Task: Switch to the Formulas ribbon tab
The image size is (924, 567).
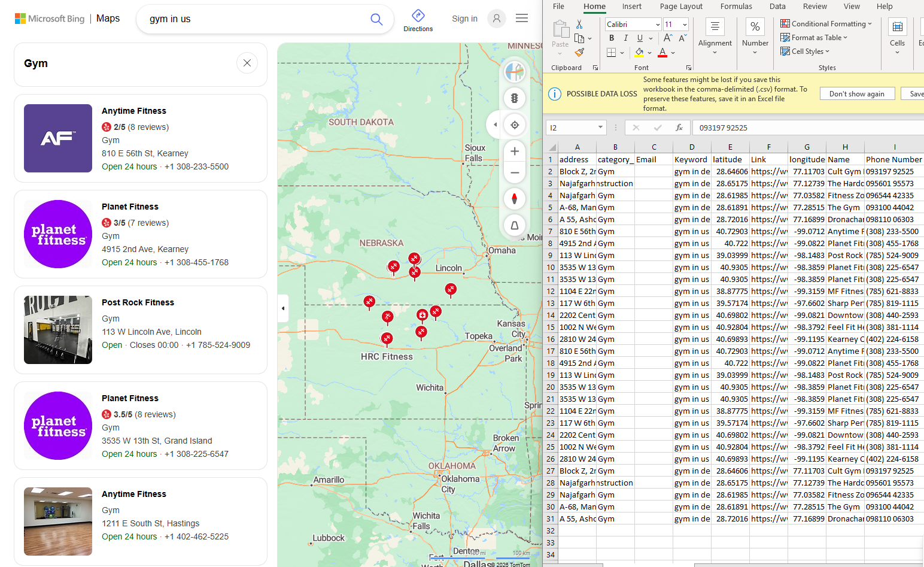Action: 736,6
